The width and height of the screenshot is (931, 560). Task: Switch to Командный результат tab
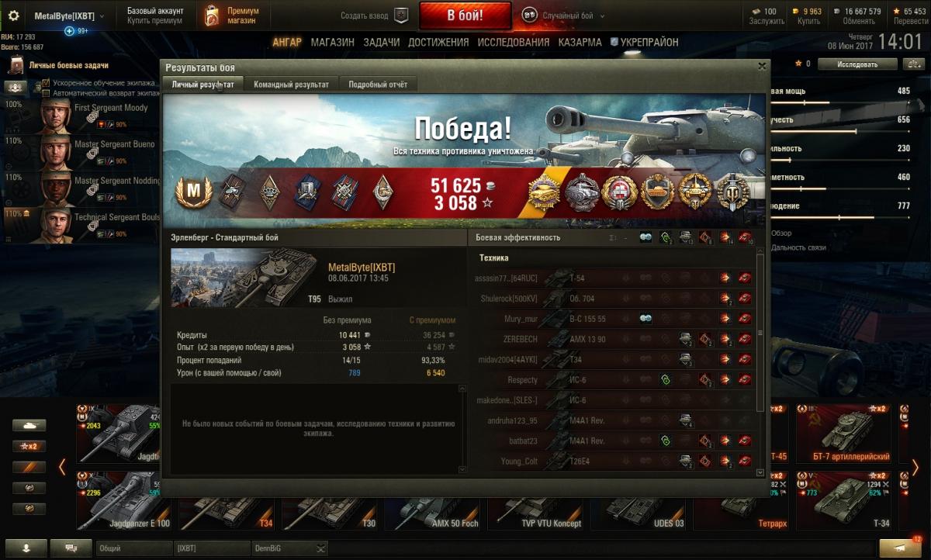click(x=292, y=85)
